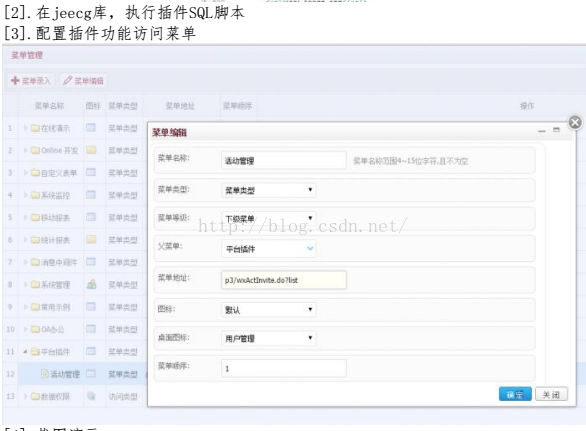Click the document icon of 活动管理
This screenshot has width=586, height=431.
pyautogui.click(x=45, y=373)
